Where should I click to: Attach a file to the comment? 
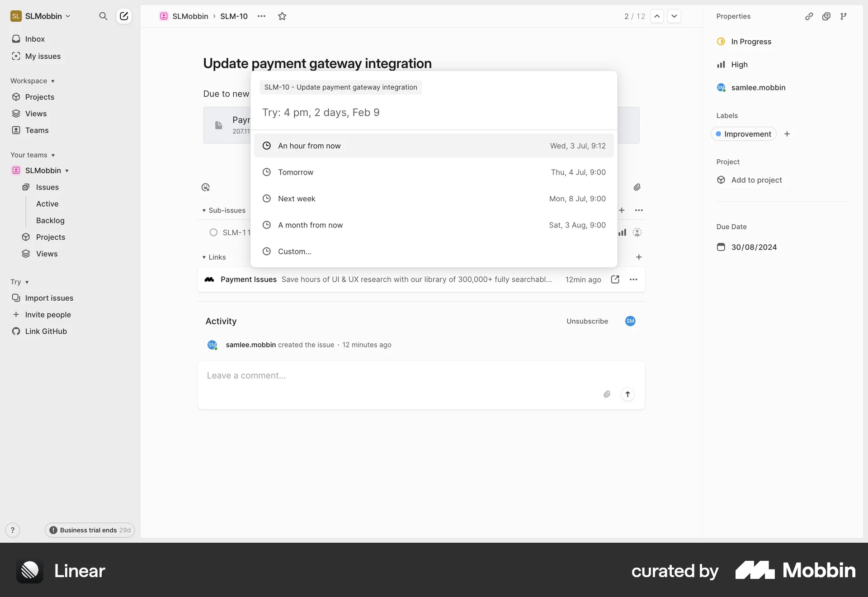click(607, 394)
